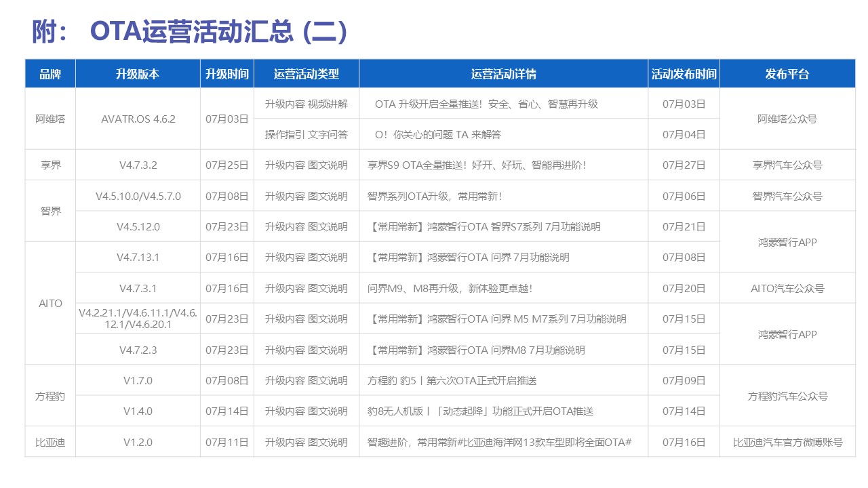Click the OTA 升级开启全量推送 detail cell

504,104
